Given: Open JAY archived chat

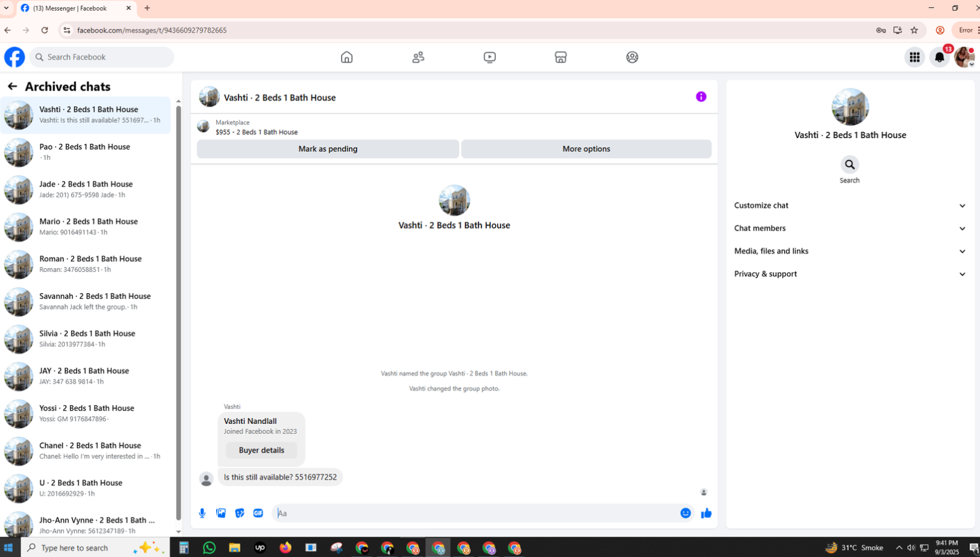Looking at the screenshot, I should coord(86,376).
